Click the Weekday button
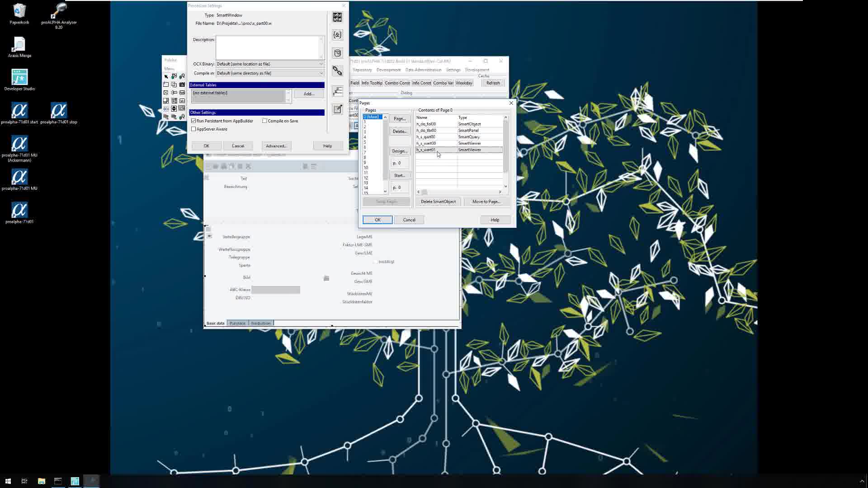 (x=464, y=83)
